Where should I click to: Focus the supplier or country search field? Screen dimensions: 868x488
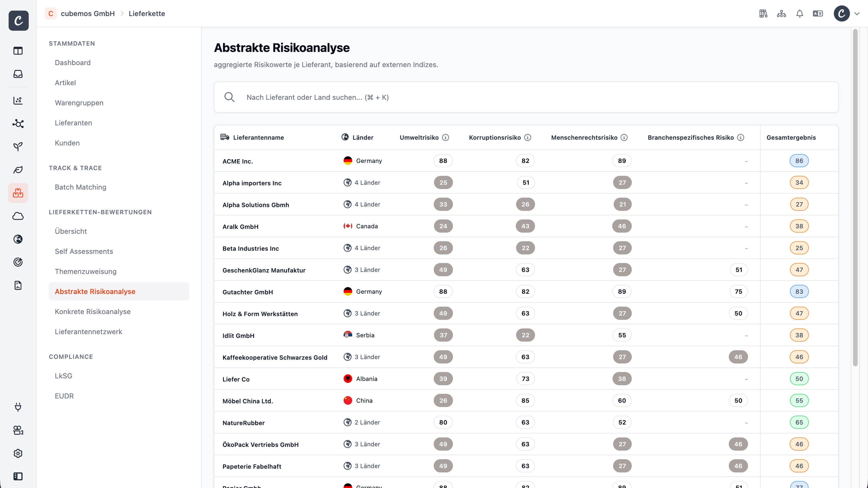click(526, 97)
